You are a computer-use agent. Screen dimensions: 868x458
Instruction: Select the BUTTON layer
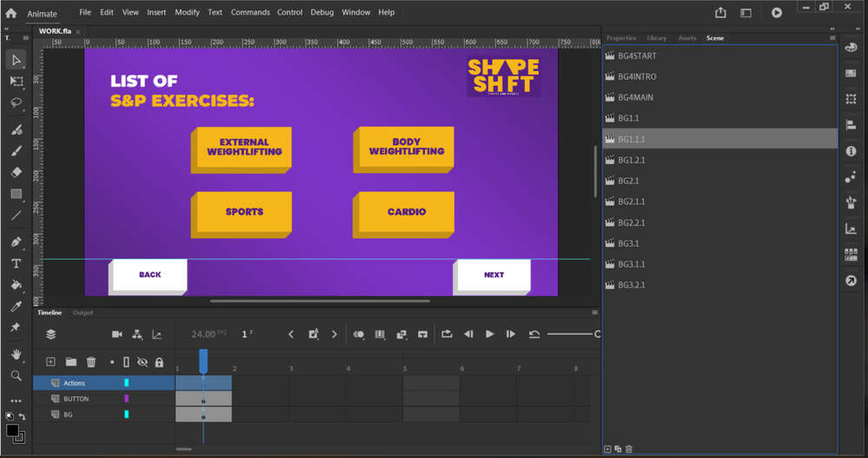pos(104,399)
